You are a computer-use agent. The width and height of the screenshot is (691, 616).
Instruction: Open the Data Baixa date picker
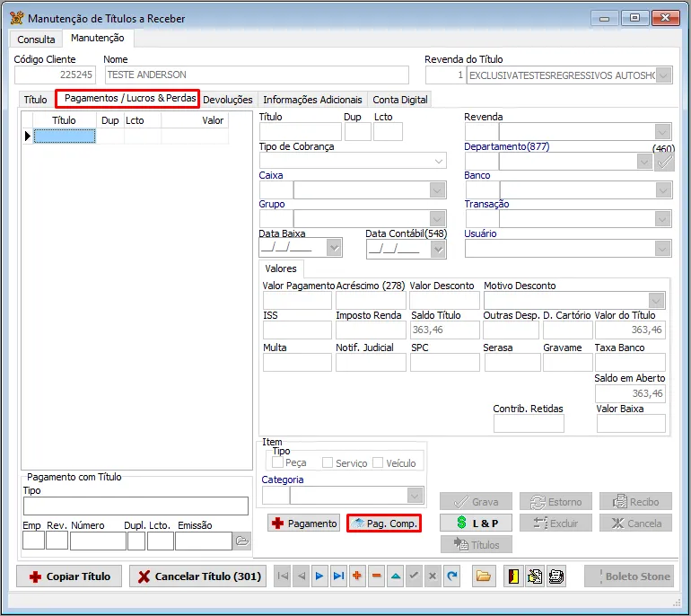[x=335, y=247]
